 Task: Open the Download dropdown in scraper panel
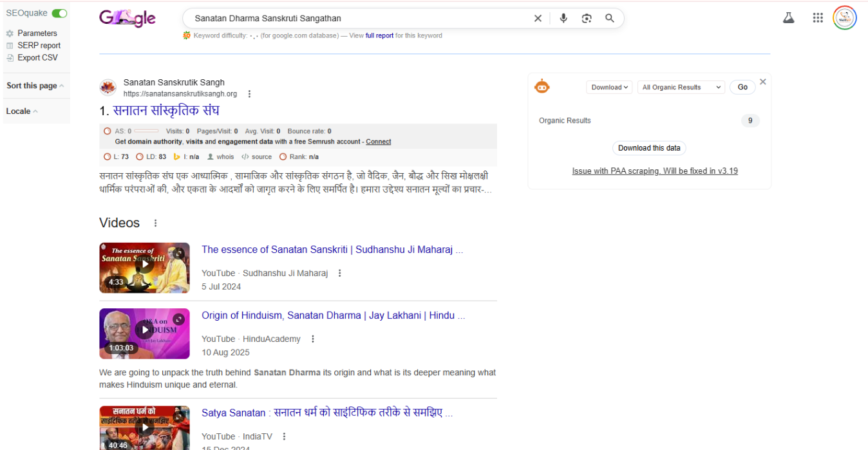click(x=609, y=88)
